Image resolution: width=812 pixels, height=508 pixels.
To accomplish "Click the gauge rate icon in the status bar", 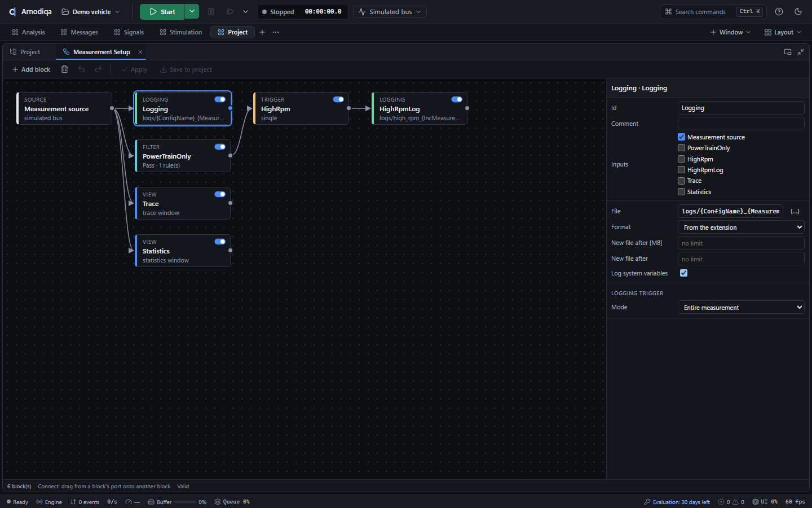I will [129, 502].
